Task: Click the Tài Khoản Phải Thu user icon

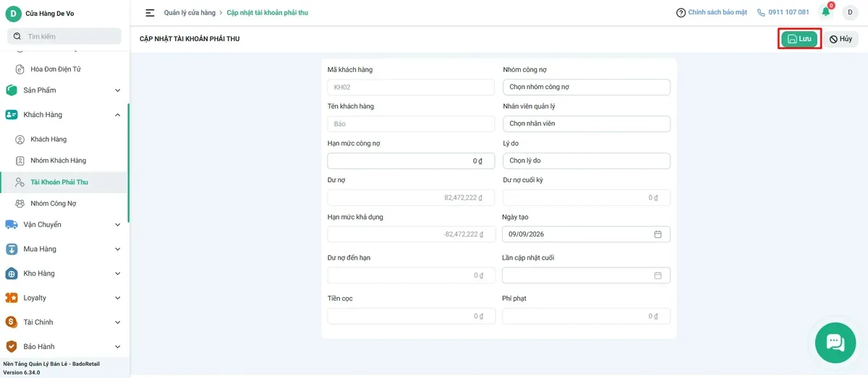Action: (x=20, y=182)
